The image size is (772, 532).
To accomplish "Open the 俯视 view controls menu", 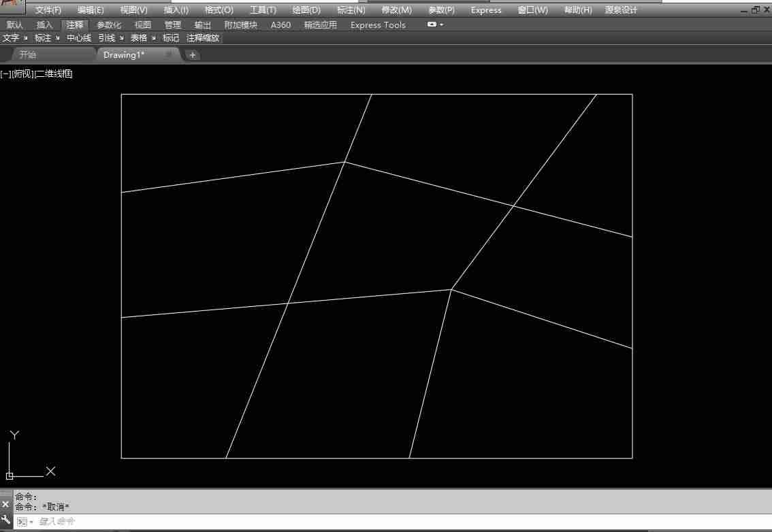I will (22, 74).
